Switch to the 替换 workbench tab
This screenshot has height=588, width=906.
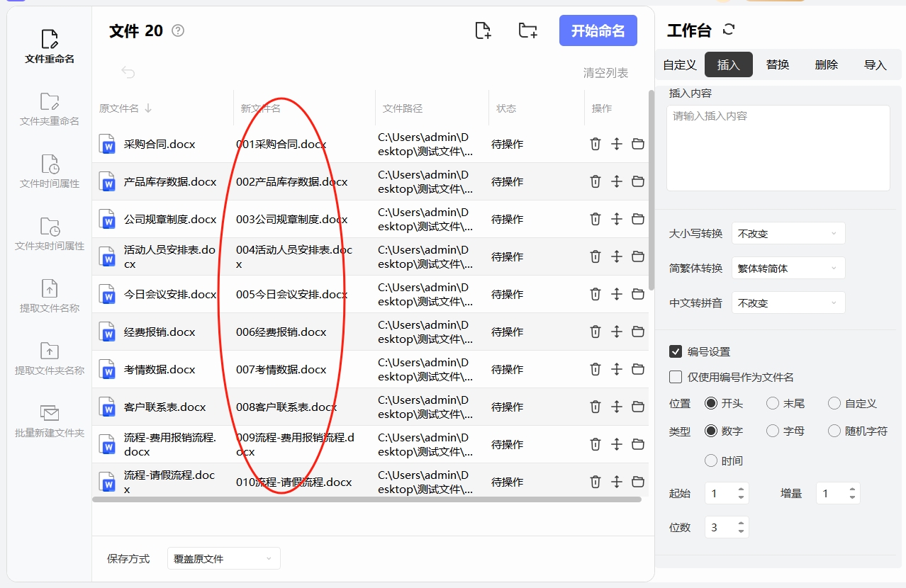(778, 64)
